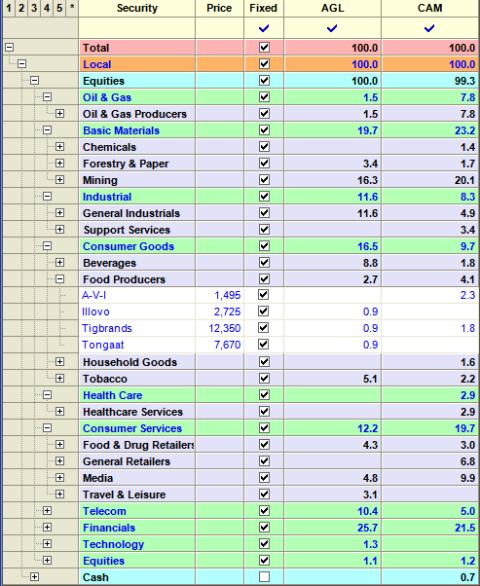Toggle Fixed checkbox for Media
The width and height of the screenshot is (480, 586).
pos(264,478)
